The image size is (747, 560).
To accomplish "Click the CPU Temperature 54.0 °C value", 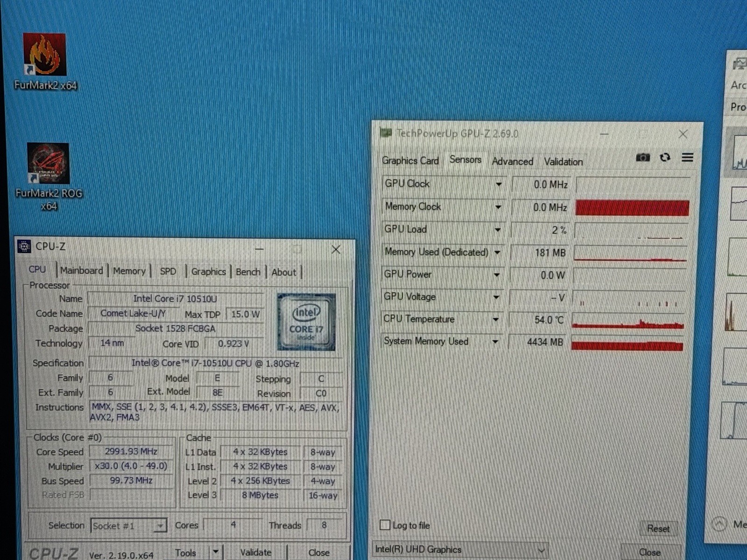I will [x=537, y=320].
